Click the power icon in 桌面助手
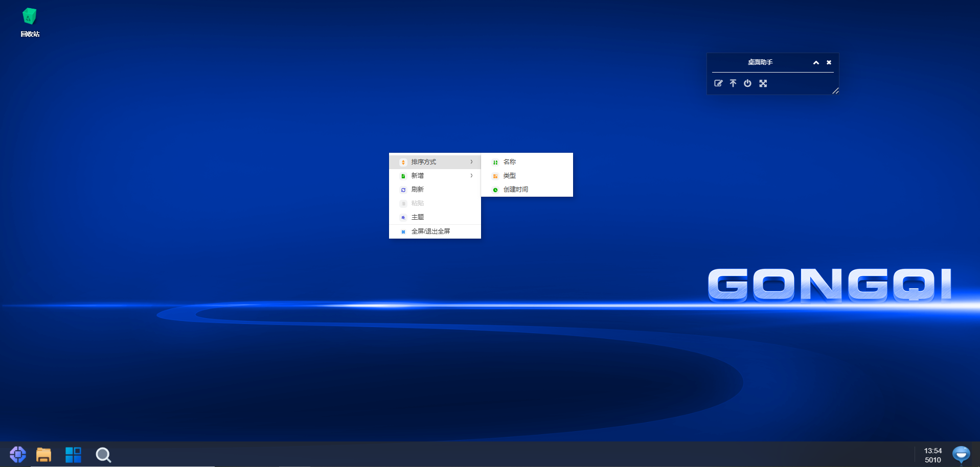The width and height of the screenshot is (980, 467). [x=747, y=83]
